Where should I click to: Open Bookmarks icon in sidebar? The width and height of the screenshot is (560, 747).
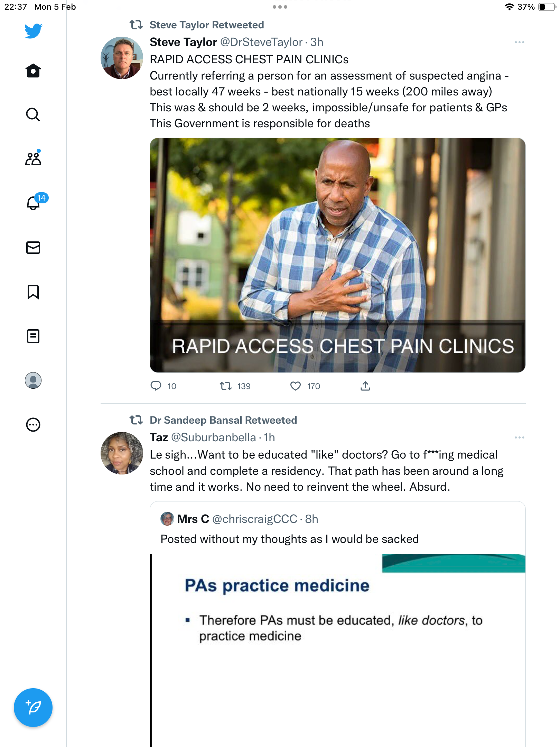coord(33,292)
